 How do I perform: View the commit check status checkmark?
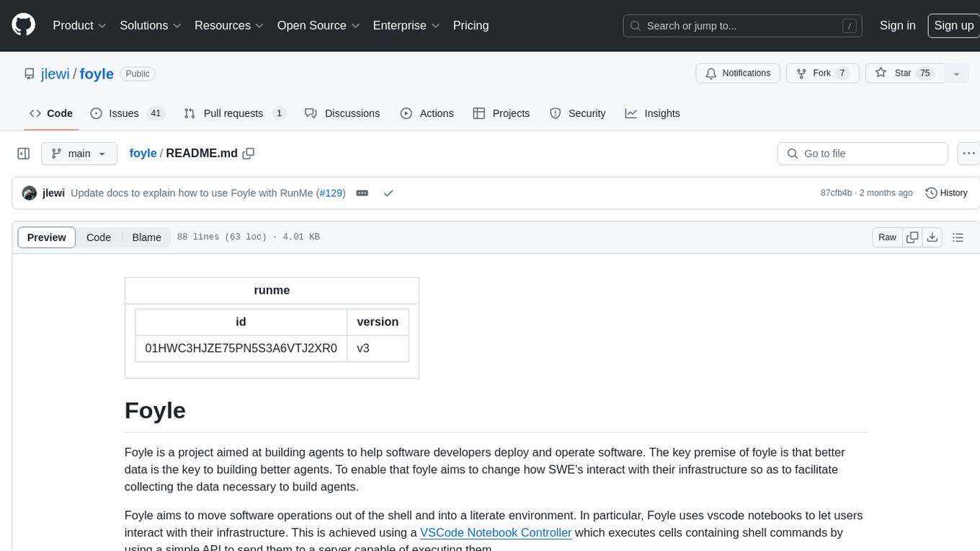(388, 193)
